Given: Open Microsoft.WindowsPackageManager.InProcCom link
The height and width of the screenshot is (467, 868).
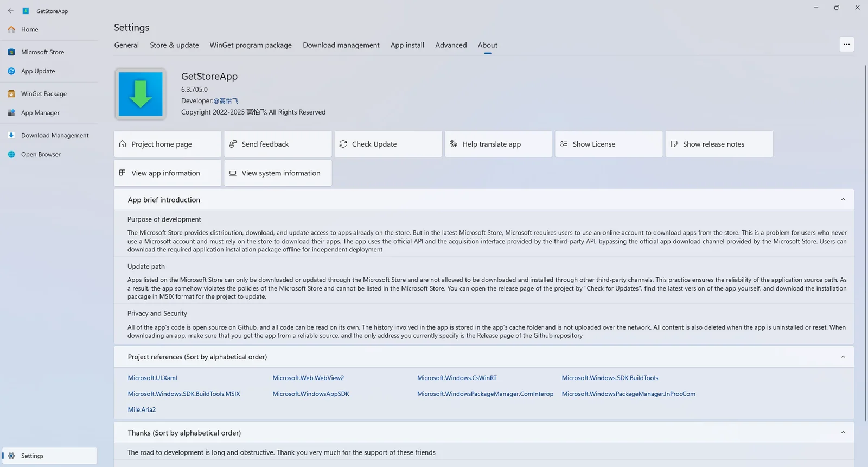Looking at the screenshot, I should (628, 394).
